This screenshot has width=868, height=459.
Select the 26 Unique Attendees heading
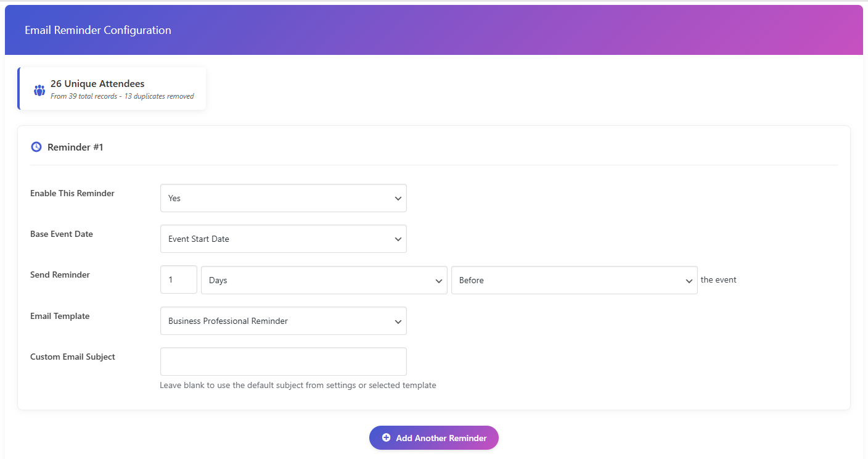[97, 84]
